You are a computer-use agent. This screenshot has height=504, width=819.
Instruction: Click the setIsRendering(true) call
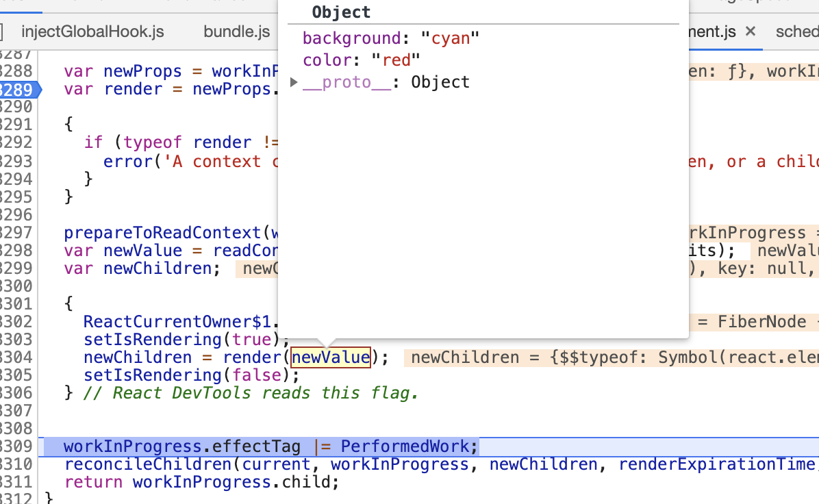(186, 340)
